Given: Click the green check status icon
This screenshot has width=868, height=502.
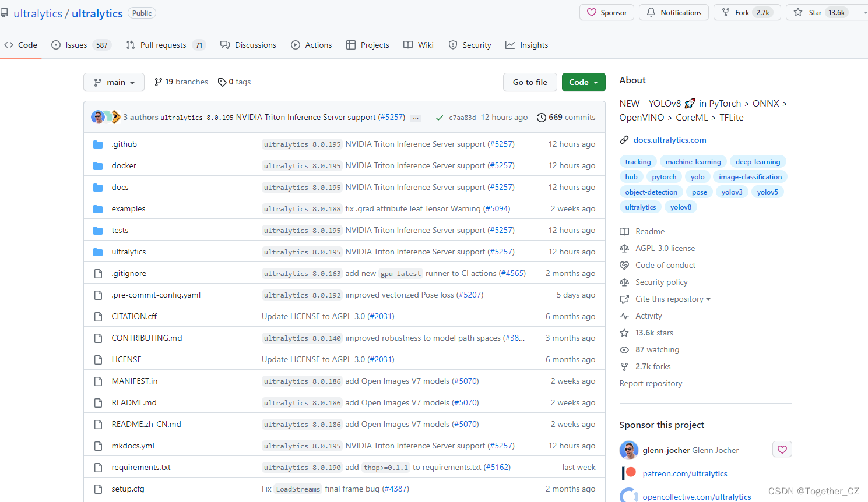Looking at the screenshot, I should click(x=440, y=118).
